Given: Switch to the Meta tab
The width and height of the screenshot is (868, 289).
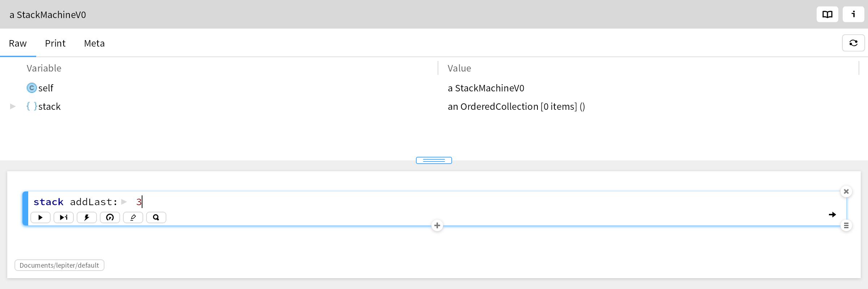Looking at the screenshot, I should [x=94, y=43].
